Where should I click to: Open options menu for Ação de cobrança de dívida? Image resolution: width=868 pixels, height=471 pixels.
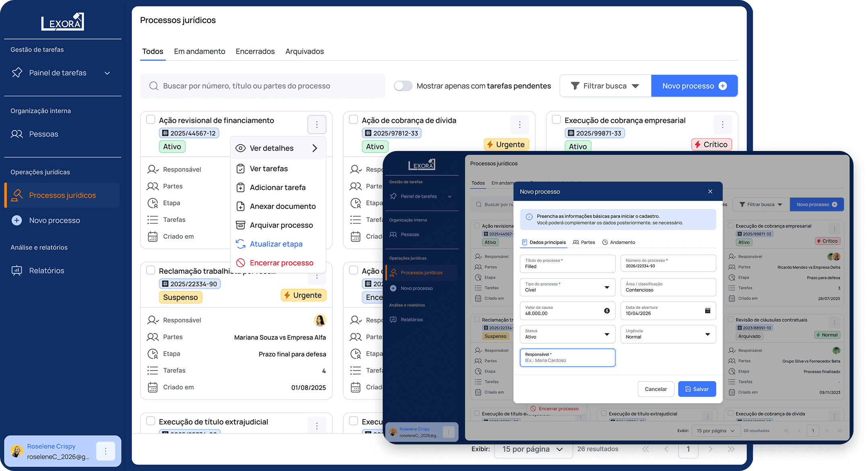pos(520,125)
